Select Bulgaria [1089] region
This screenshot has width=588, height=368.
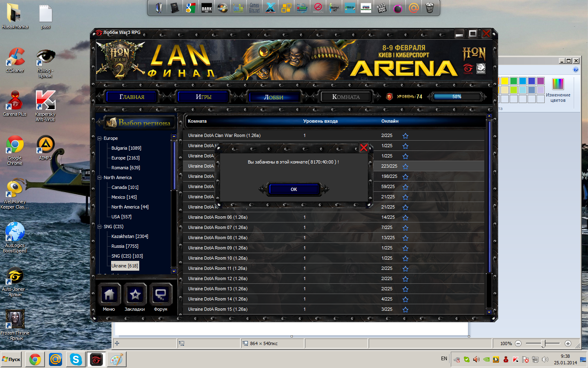[126, 148]
